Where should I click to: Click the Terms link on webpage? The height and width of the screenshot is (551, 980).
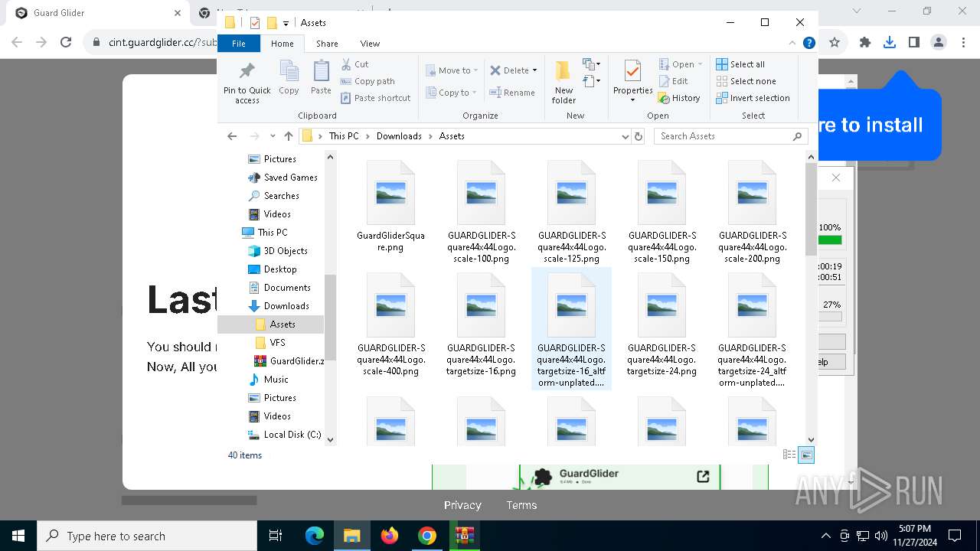(x=521, y=505)
